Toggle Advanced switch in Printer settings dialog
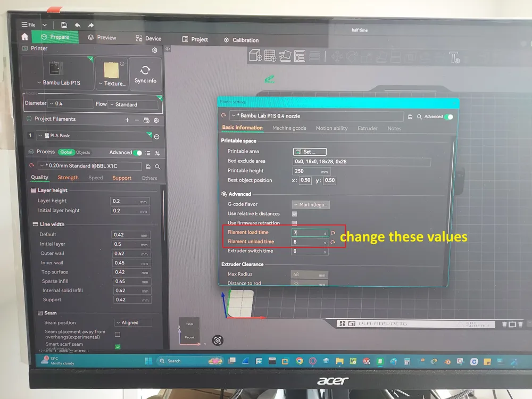 (449, 117)
